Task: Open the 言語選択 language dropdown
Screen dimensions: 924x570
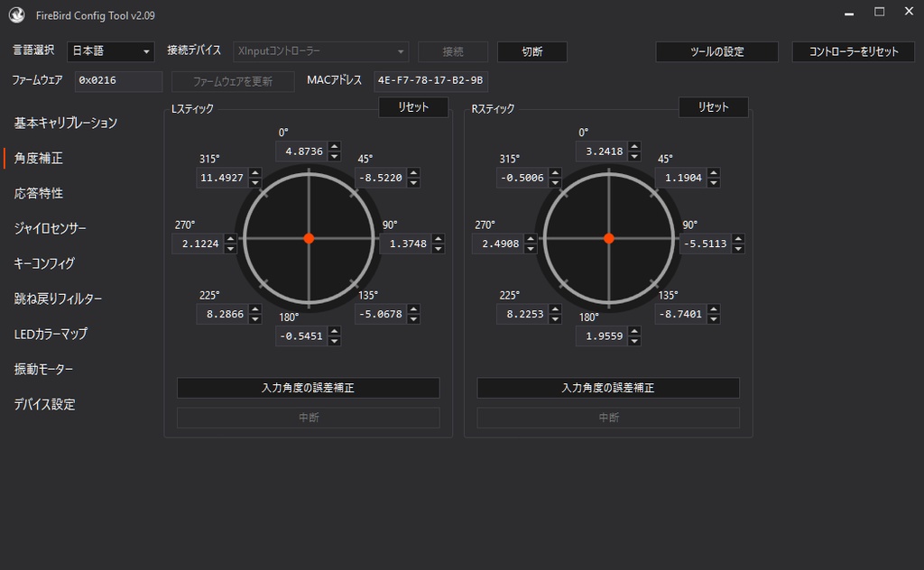Action: pyautogui.click(x=110, y=51)
